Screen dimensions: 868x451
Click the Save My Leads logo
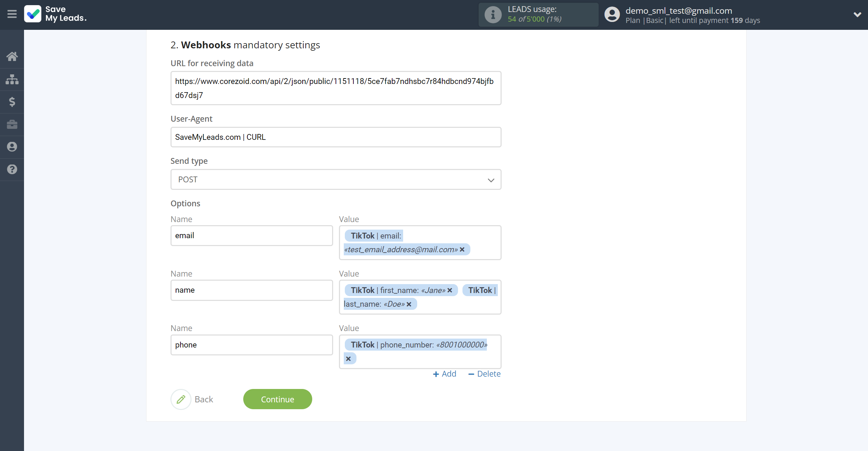[56, 14]
